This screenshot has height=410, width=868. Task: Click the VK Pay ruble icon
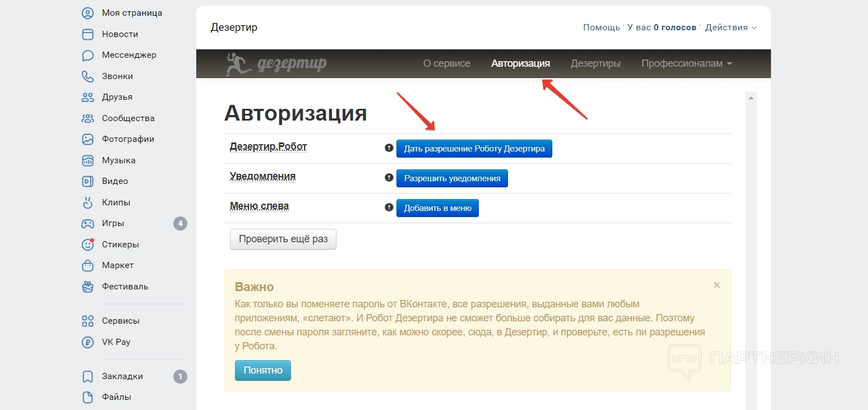tap(88, 342)
